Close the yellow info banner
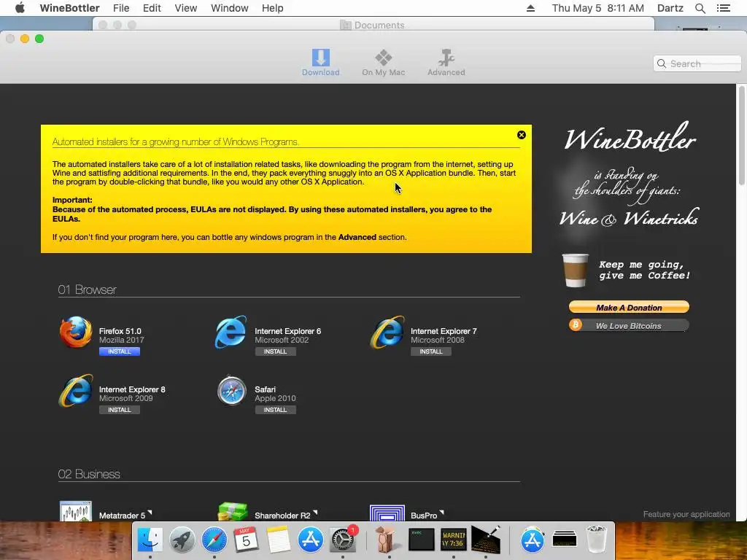 [521, 135]
